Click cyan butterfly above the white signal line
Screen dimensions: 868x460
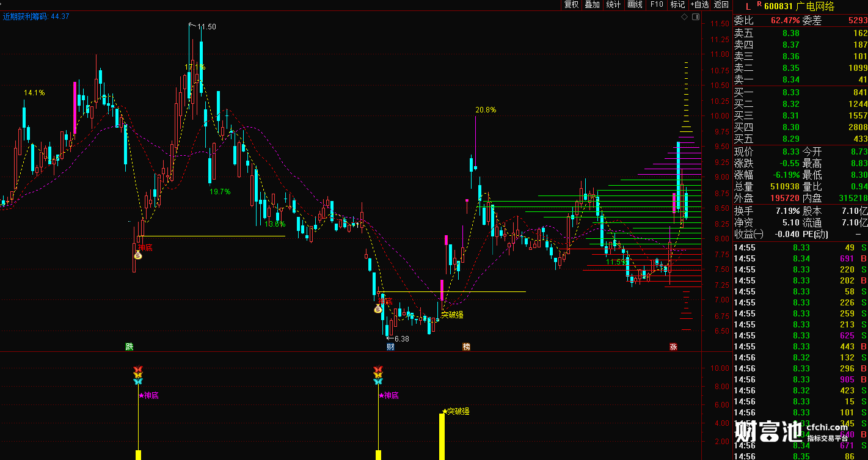(378, 381)
